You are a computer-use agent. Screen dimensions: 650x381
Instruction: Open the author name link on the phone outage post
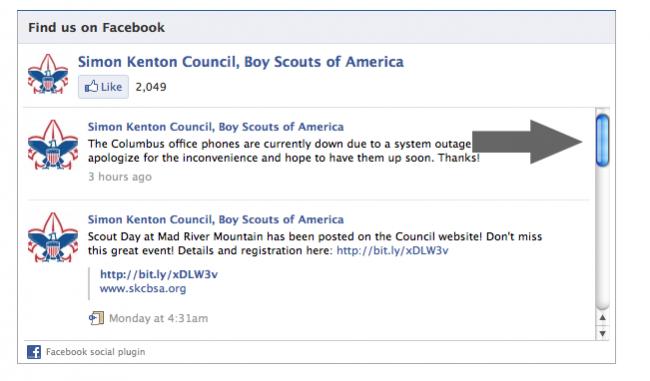(x=216, y=127)
